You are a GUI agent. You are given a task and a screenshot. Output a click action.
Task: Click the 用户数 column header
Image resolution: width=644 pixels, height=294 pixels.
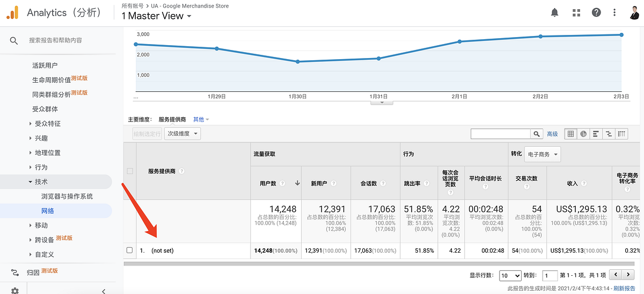(x=268, y=183)
